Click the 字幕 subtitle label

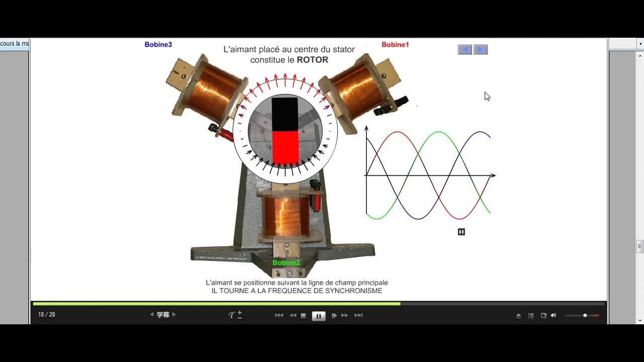pyautogui.click(x=163, y=315)
